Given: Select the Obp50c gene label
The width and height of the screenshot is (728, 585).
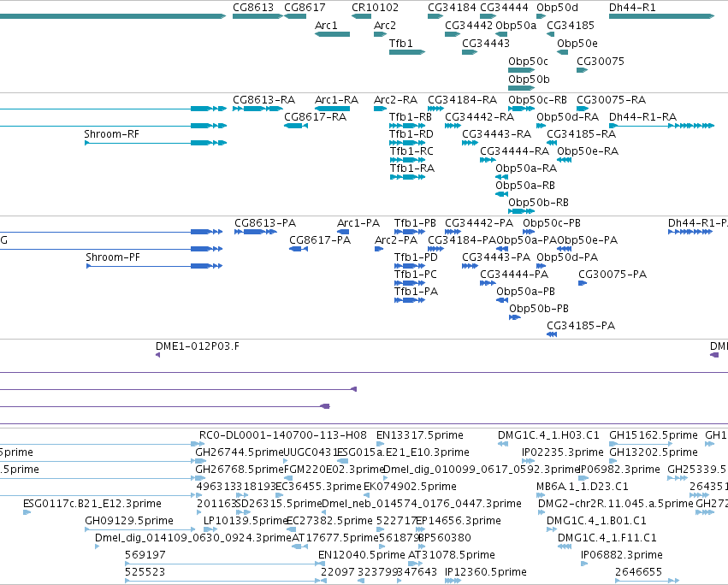Looking at the screenshot, I should [x=528, y=62].
